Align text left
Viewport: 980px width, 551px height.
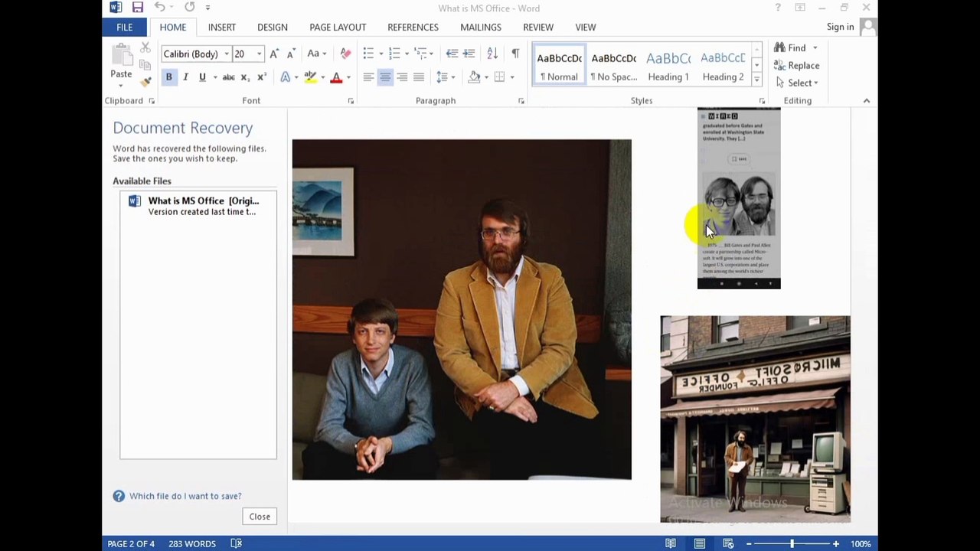coord(368,77)
